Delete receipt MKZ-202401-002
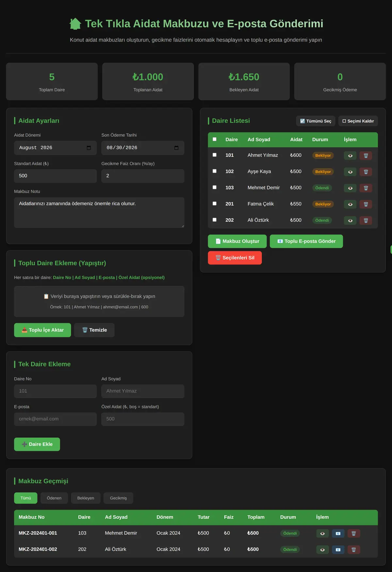392x572 pixels. [x=354, y=550]
